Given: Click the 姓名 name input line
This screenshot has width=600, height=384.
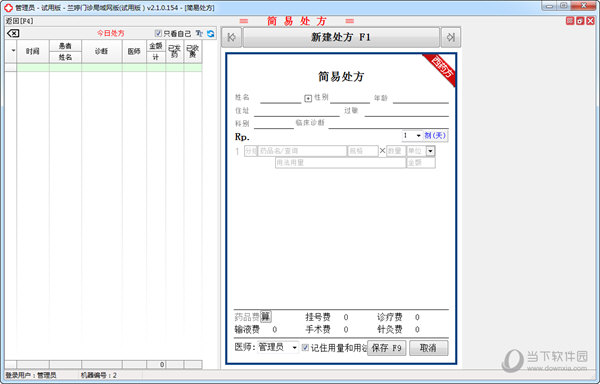Looking at the screenshot, I should pyautogui.click(x=280, y=99).
